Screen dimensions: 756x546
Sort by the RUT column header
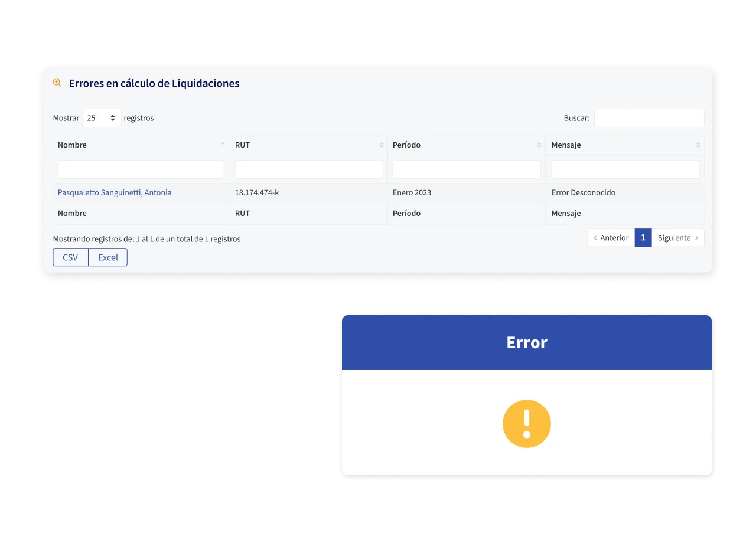click(309, 145)
